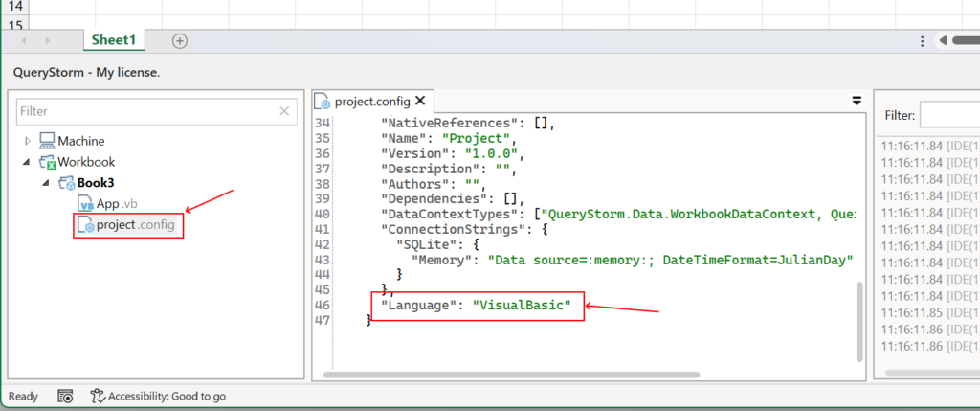980x411 pixels.
Task: Close the project.config editor tab
Action: point(420,101)
